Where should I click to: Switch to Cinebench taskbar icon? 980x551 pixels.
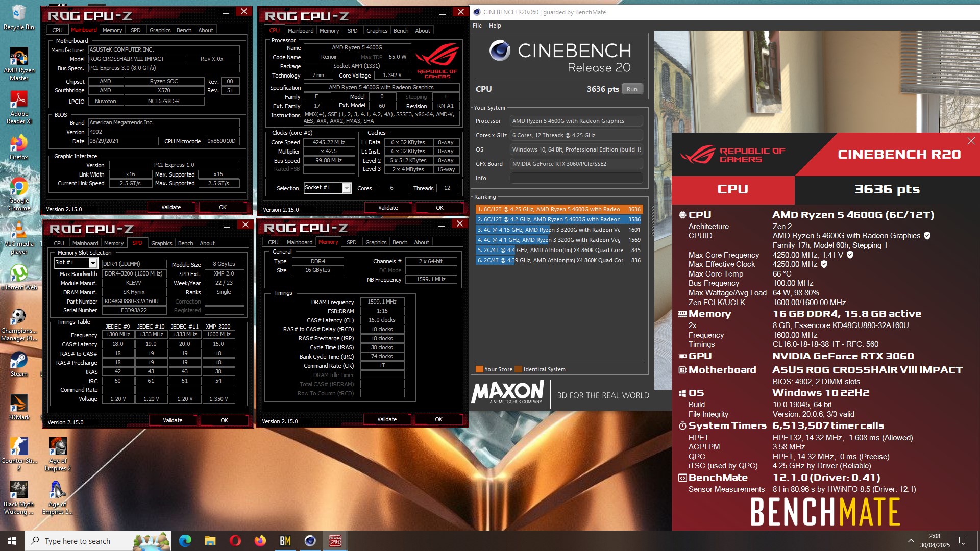[x=310, y=541]
